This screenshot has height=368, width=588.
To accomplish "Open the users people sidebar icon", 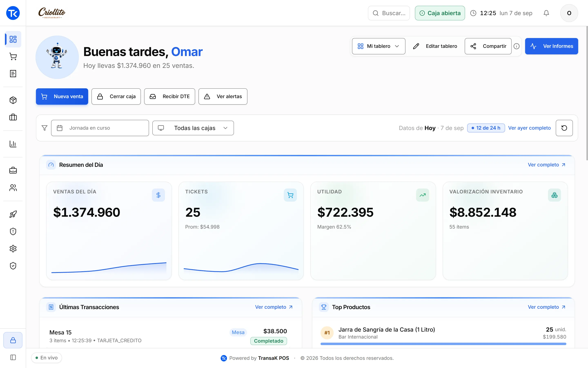I will (13, 188).
